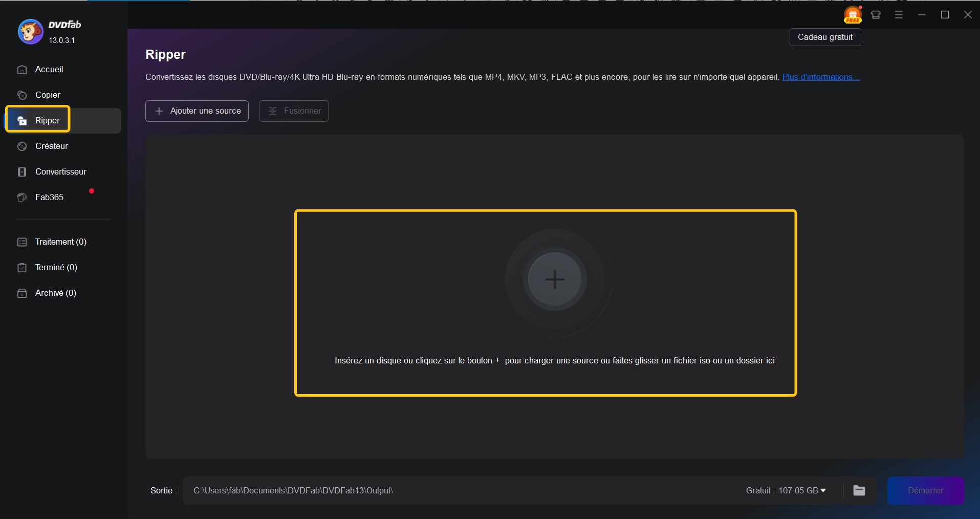
Task: Click the Convertisseur film icon
Action: (x=22, y=172)
